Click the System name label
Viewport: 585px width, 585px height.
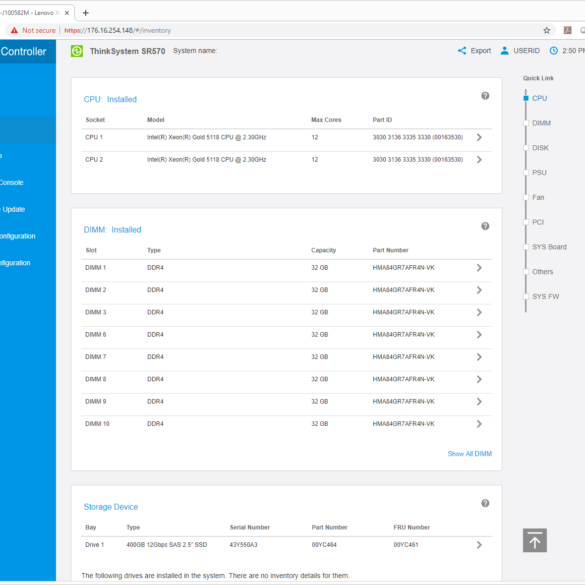coord(195,51)
